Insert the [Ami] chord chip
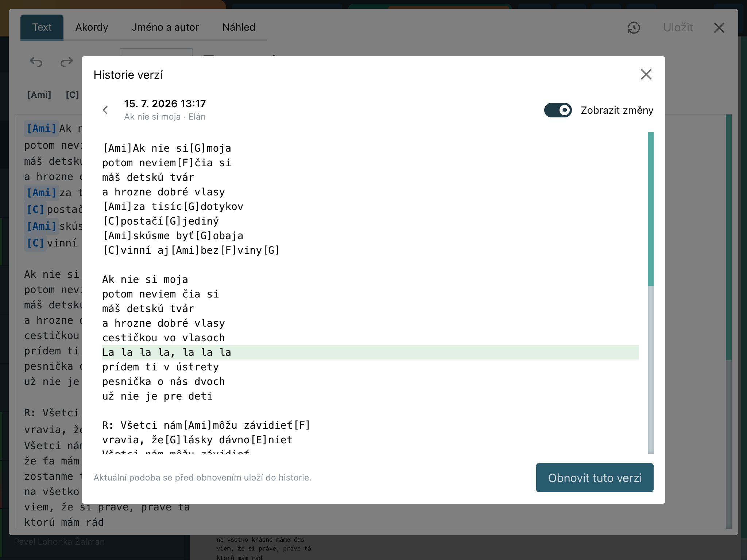Screen dimensions: 747x560 [x=39, y=95]
